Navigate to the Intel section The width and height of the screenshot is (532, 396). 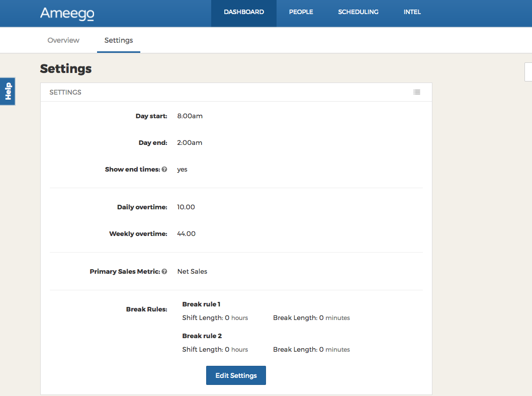[412, 13]
